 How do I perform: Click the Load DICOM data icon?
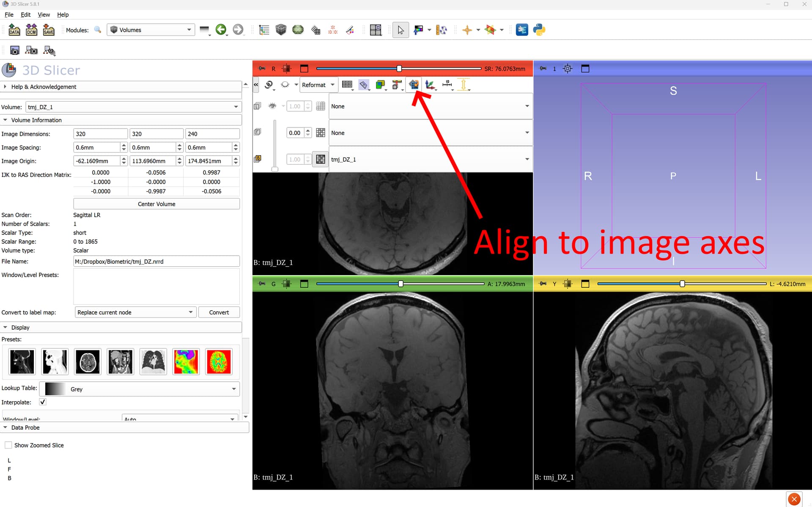coord(31,30)
